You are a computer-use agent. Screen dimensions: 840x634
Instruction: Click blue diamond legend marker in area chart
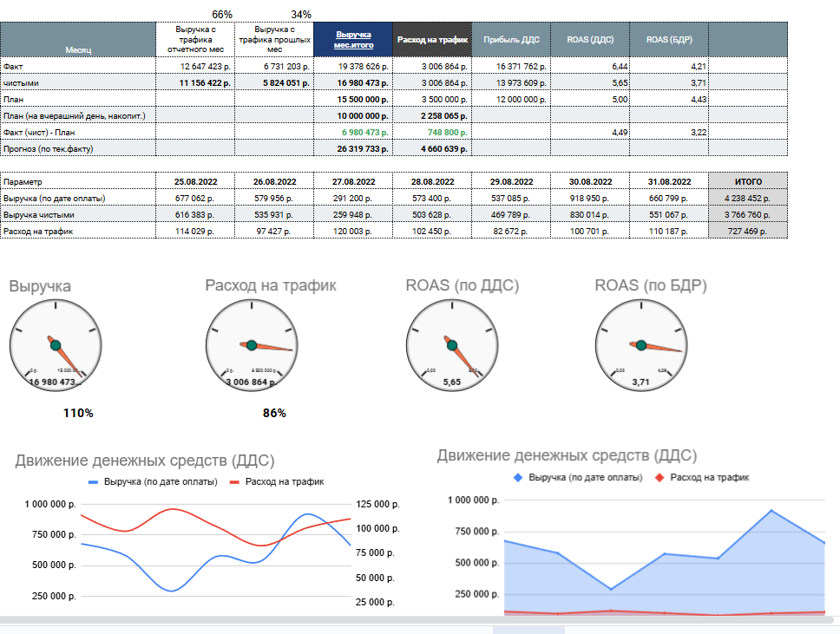(519, 478)
